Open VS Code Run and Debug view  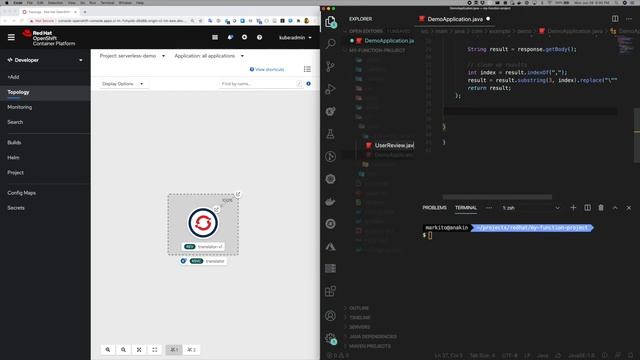tap(331, 89)
